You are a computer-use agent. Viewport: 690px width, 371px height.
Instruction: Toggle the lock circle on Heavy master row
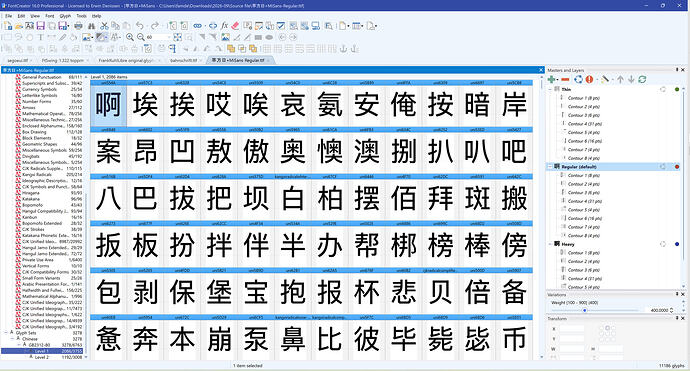[663, 244]
